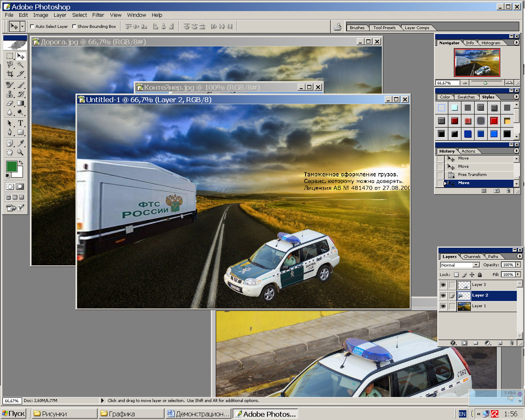This screenshot has width=525, height=420.
Task: Select the Magic Wand tool
Action: [x=21, y=65]
